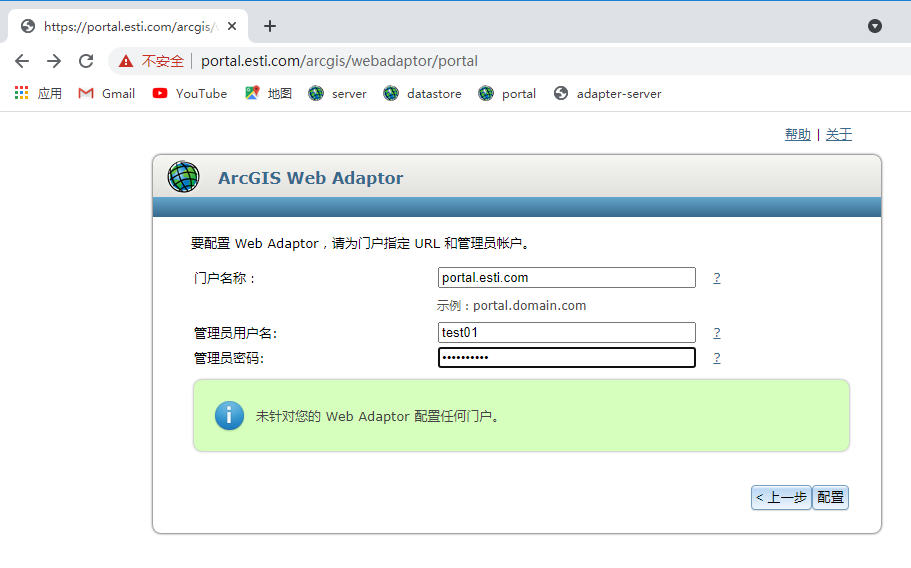
Task: Open the Gmail bookmark
Action: click(x=107, y=94)
